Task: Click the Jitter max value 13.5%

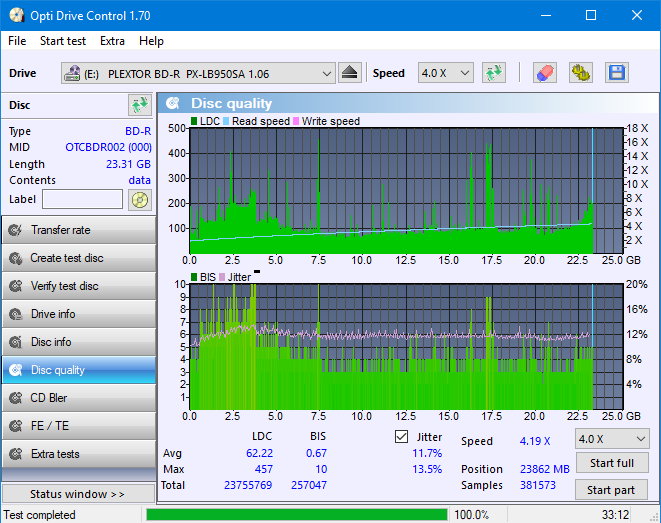Action: click(x=427, y=469)
